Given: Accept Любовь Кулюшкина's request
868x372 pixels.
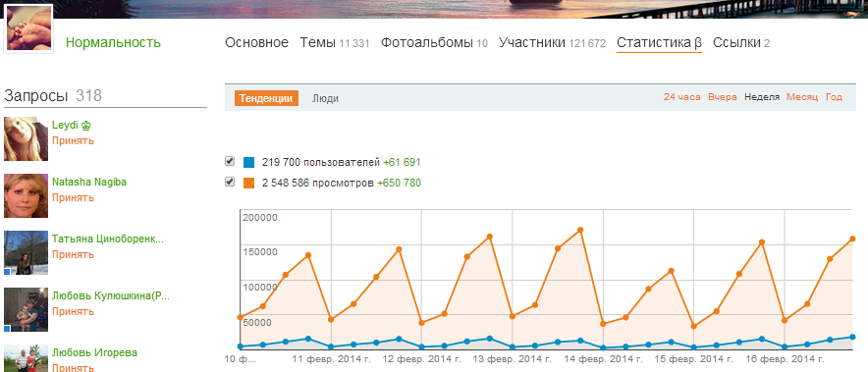Looking at the screenshot, I should tap(73, 311).
